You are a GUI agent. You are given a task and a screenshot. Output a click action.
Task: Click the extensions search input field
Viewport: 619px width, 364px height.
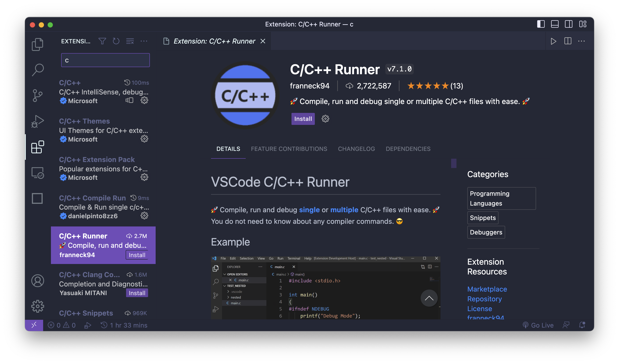pyautogui.click(x=105, y=60)
